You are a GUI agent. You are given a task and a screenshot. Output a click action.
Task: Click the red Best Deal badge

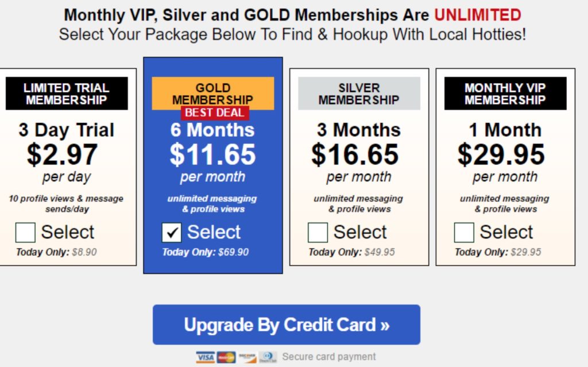(x=215, y=113)
